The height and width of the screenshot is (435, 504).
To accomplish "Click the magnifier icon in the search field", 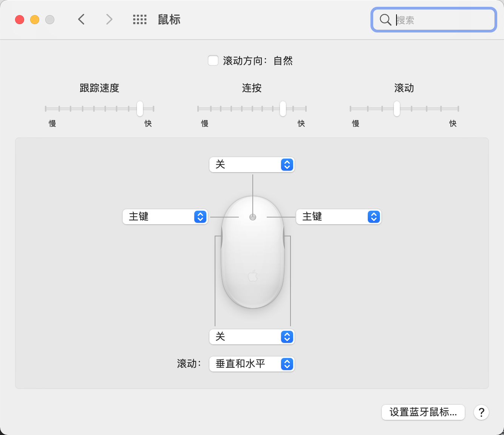I will pyautogui.click(x=385, y=20).
